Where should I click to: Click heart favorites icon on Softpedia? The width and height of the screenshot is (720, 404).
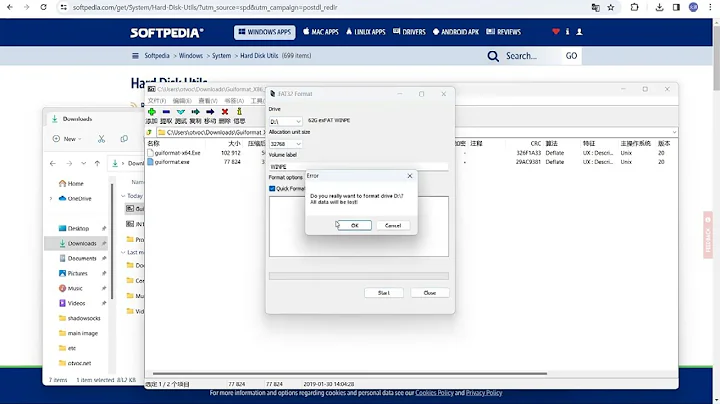pos(556,32)
